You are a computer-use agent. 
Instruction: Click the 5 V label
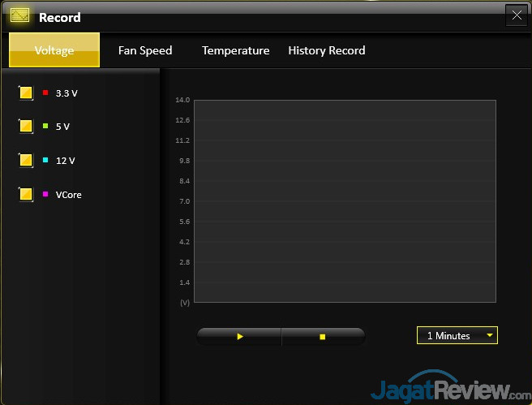point(62,127)
